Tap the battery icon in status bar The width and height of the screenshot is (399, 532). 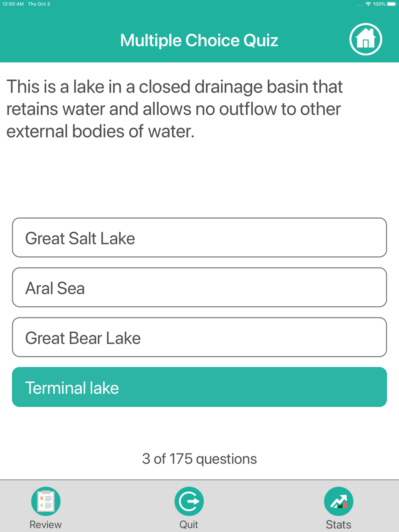click(x=391, y=4)
